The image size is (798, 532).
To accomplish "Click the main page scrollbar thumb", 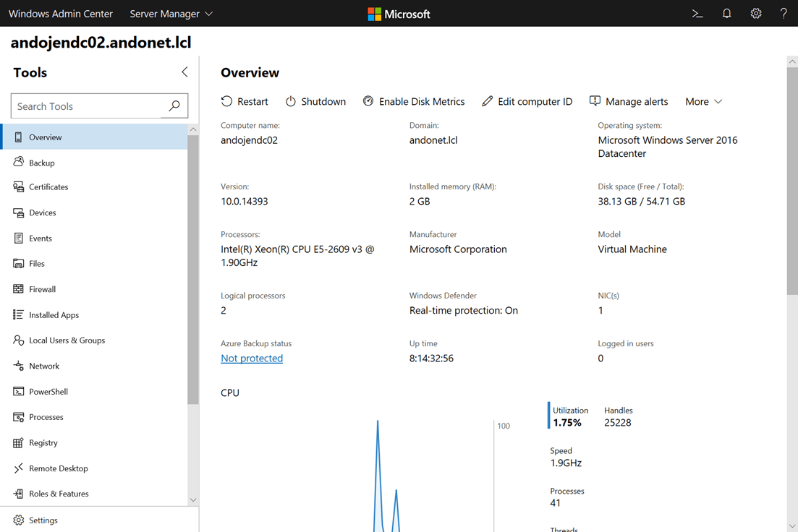I will [792, 181].
